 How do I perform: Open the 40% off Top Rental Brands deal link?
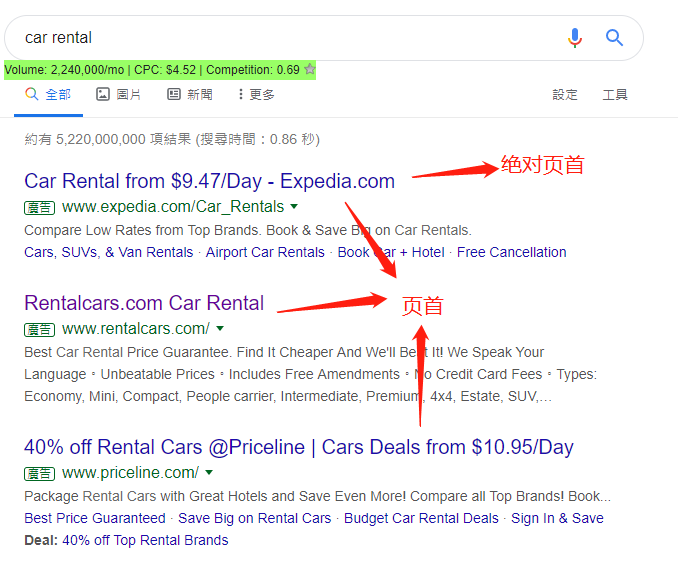(x=145, y=540)
